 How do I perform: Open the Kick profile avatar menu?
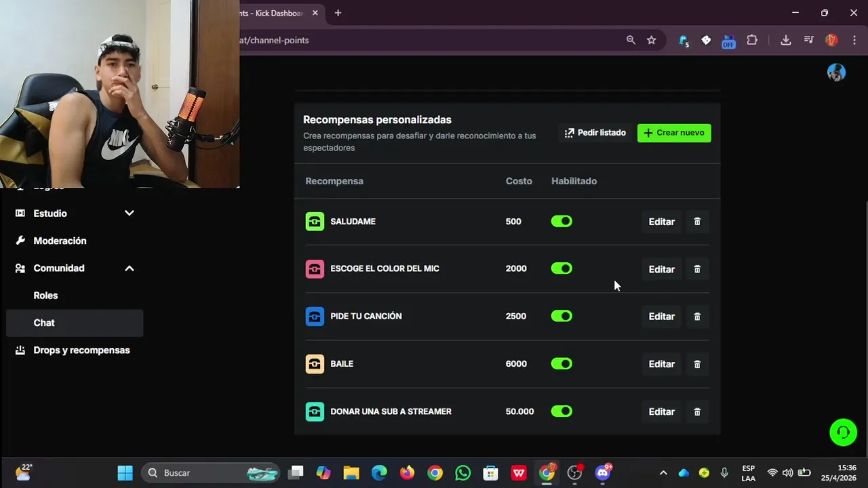click(x=836, y=73)
